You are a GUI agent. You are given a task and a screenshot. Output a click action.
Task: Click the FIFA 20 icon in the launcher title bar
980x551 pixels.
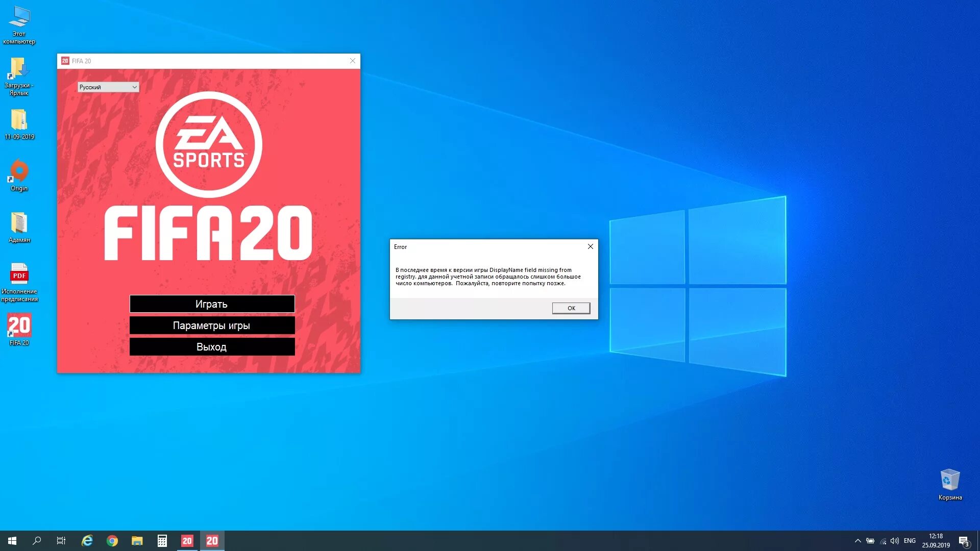point(65,61)
